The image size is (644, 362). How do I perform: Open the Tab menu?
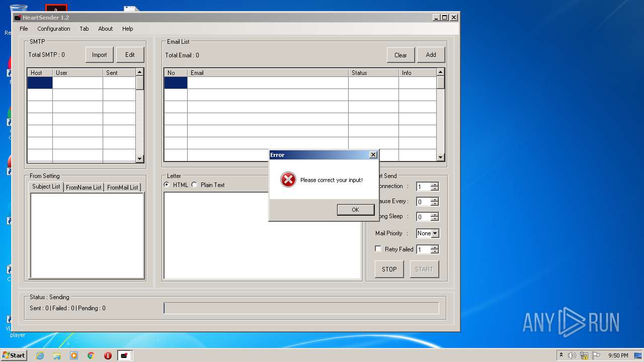tap(84, 29)
